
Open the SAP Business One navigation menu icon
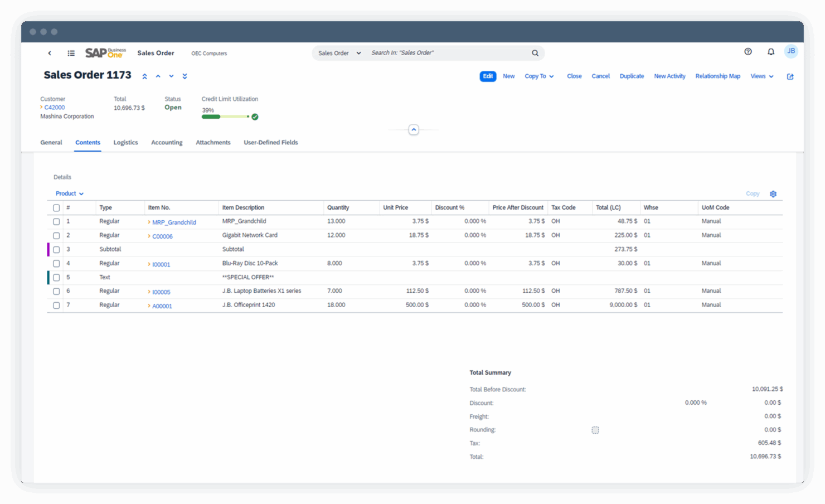pos(71,53)
